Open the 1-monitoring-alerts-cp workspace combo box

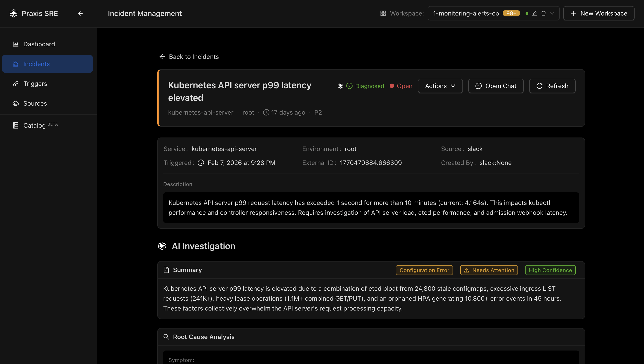click(x=466, y=13)
